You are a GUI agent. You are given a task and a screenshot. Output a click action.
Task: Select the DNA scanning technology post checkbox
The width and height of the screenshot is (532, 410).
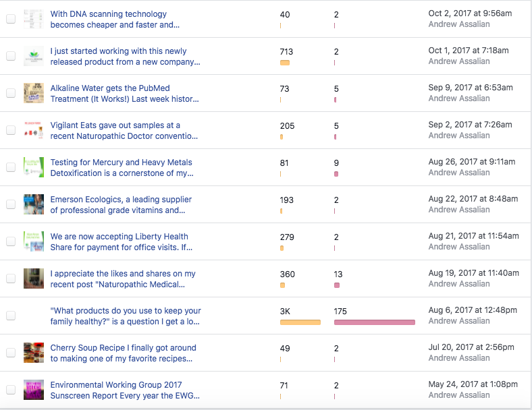[11, 19]
